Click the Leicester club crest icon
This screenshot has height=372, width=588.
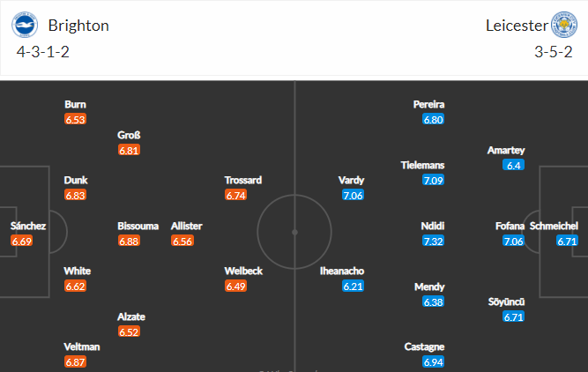coord(564,25)
